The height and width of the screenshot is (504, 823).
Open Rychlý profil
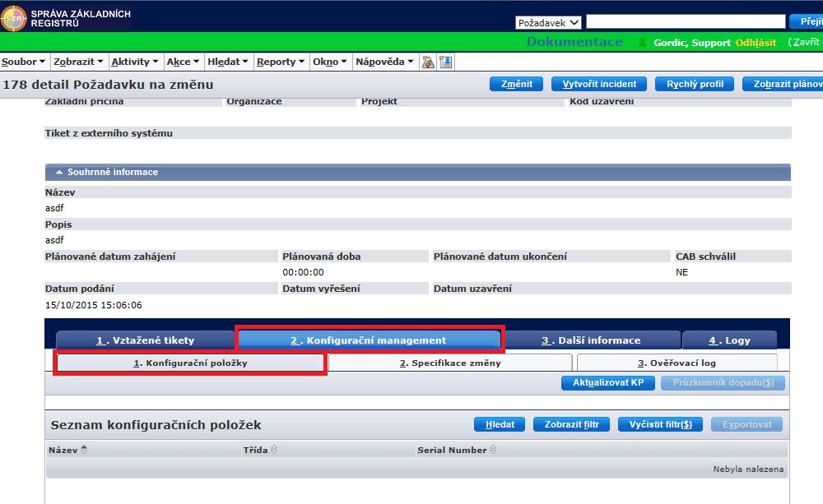695,84
